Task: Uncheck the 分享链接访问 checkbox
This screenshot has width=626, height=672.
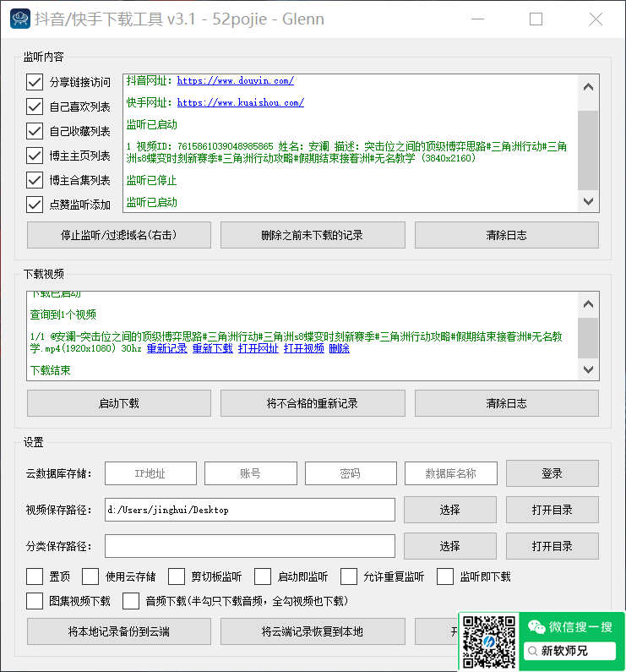Action: (x=35, y=82)
